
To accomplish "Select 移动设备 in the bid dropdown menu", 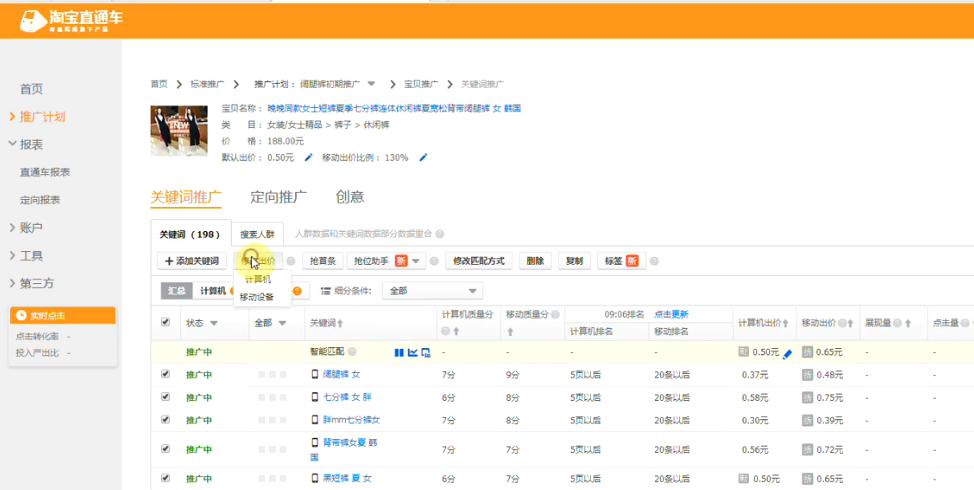I will (257, 297).
